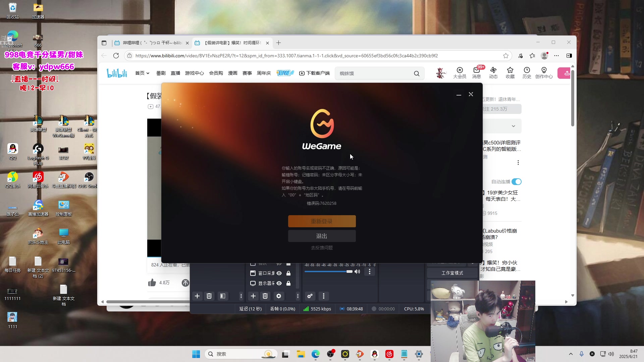Expand the 首页 dropdown on bilibili
The width and height of the screenshot is (644, 362).
coord(142,73)
